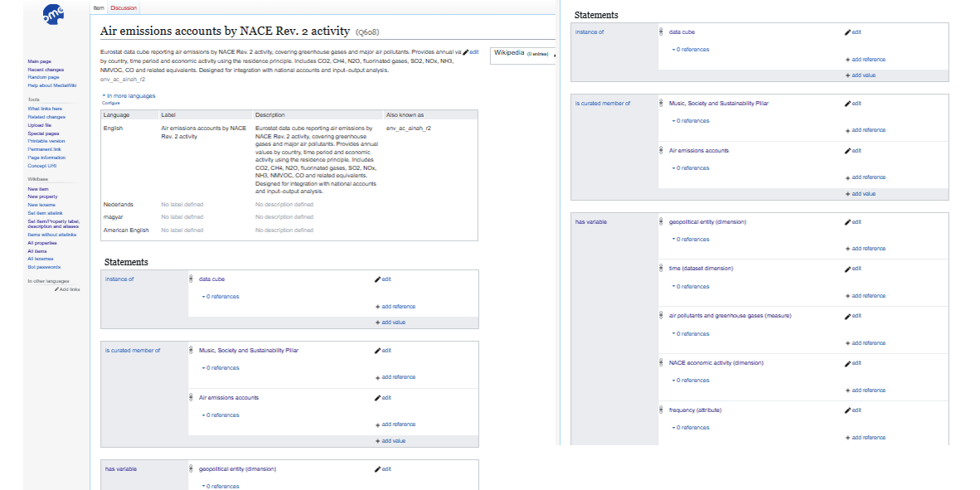This screenshot has width=980, height=490.
Task: Add a reference to the NACE economic activity statement
Action: tap(866, 390)
